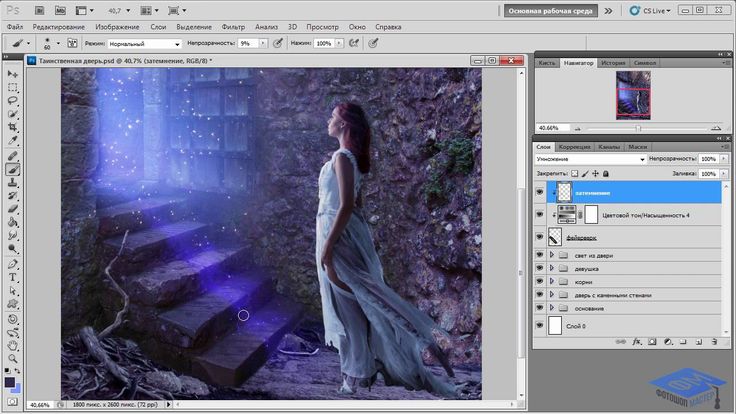This screenshot has height=414, width=736.
Task: Expand the «свет из двери» layer group
Action: click(x=553, y=256)
